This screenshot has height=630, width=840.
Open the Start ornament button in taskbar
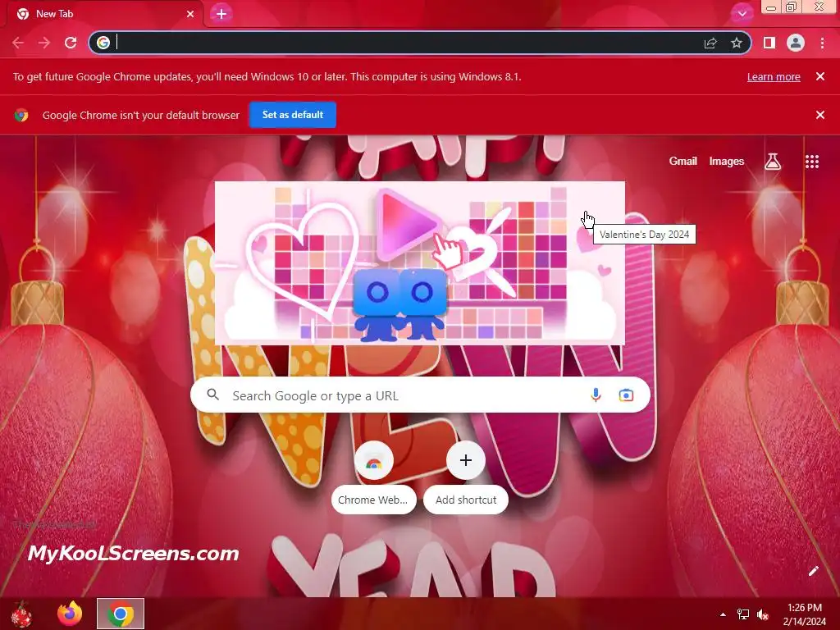21,614
